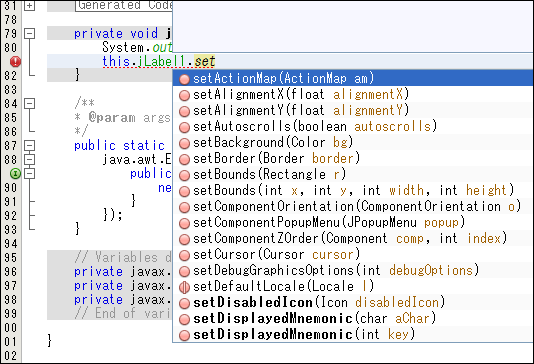
Task: Choose setAlignmentX(float alignmentX) completion
Action: (x=353, y=94)
